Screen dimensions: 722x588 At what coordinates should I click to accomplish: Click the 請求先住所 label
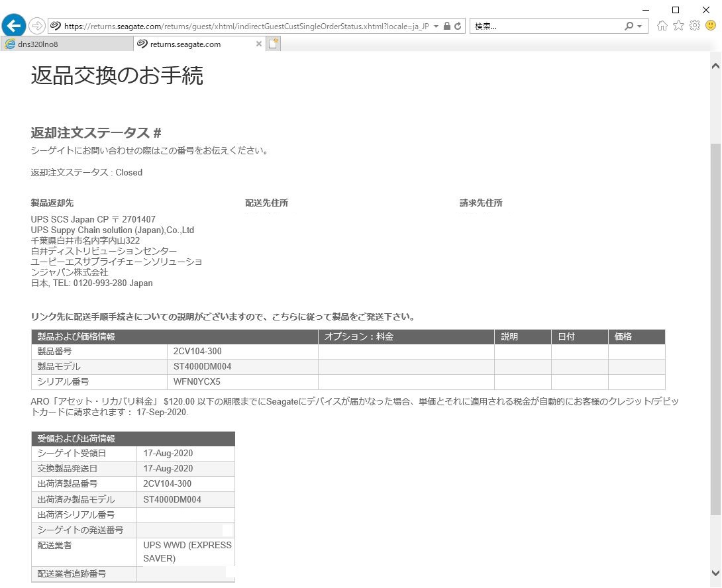point(481,203)
